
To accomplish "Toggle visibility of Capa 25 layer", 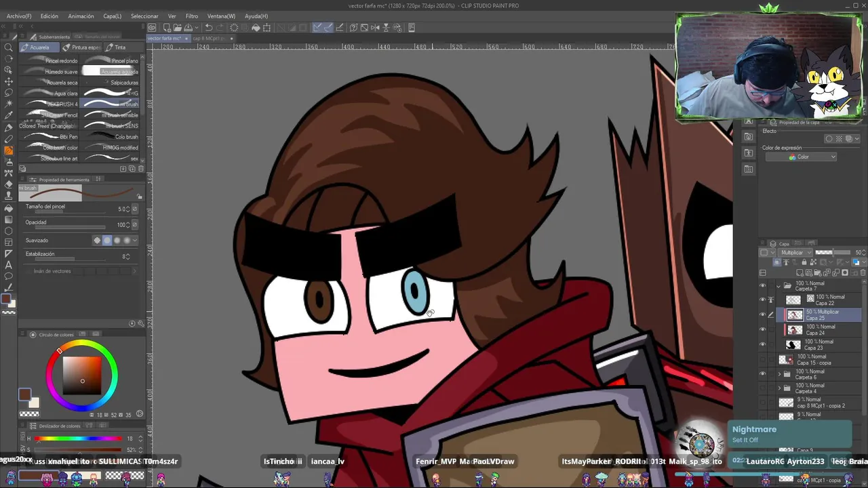I will pyautogui.click(x=762, y=314).
